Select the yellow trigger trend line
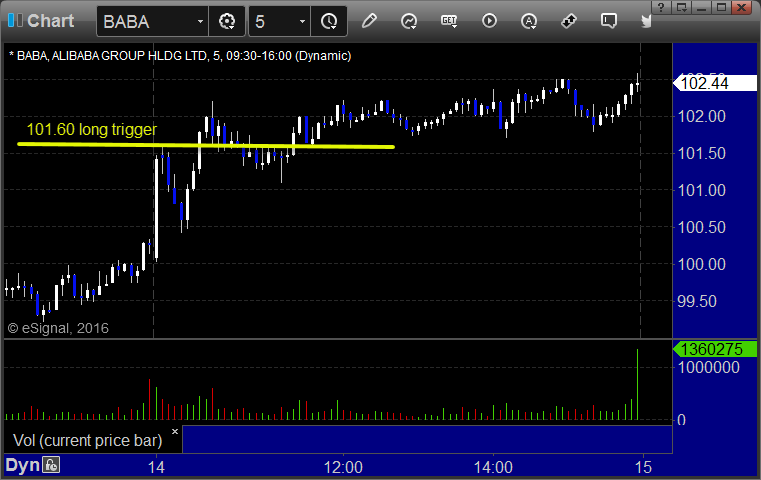 click(x=206, y=145)
